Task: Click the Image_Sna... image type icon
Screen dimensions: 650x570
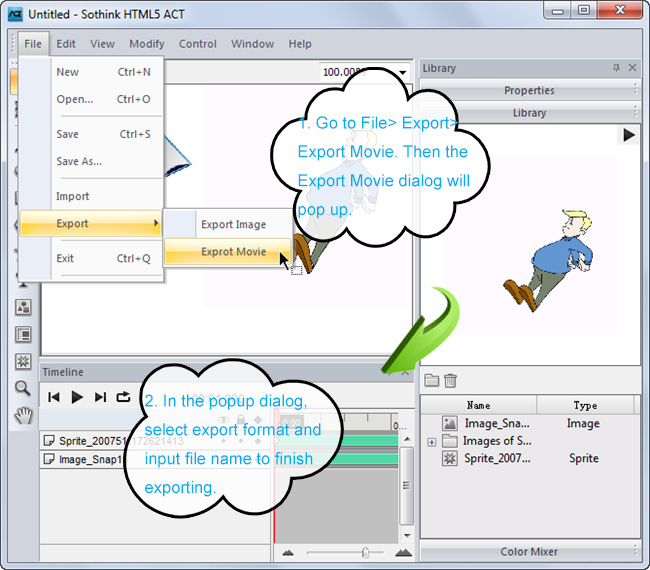Action: coord(450,423)
